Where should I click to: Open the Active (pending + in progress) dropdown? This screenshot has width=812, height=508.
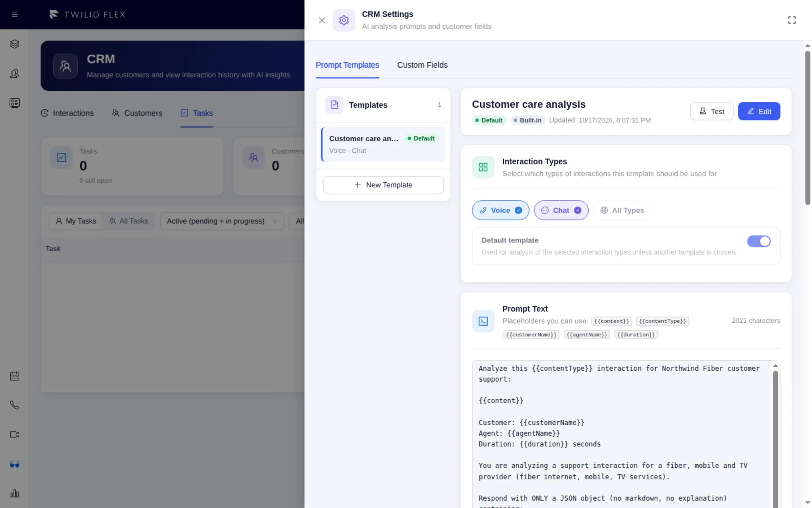click(x=222, y=221)
